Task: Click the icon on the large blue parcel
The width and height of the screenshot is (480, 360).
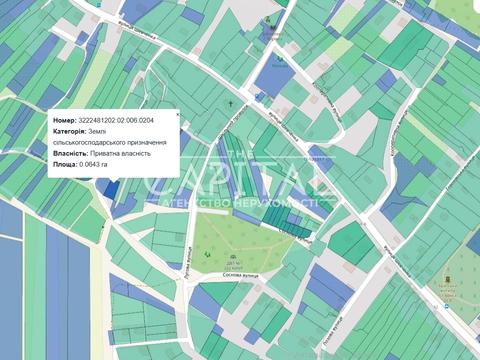Action: [x=279, y=60]
